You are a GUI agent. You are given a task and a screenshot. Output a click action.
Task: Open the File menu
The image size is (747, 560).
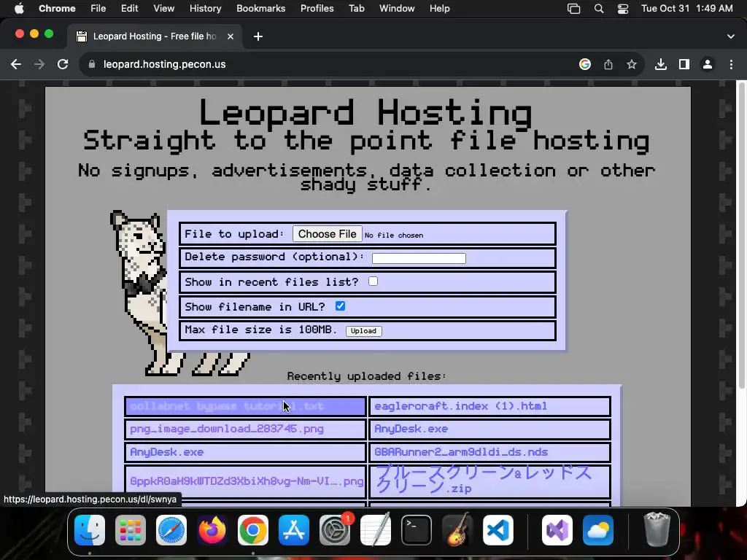98,9
